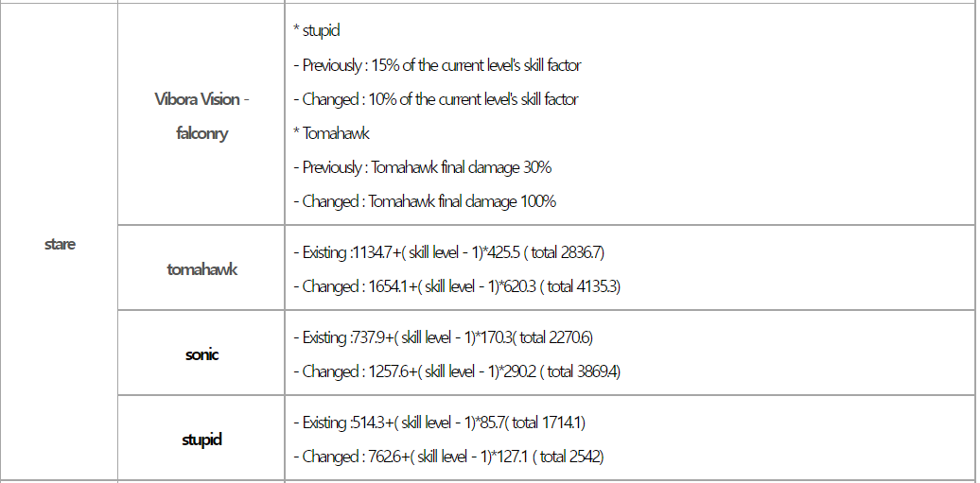Image resolution: width=980 pixels, height=483 pixels.
Task: Click the tomahawk existing formula starting 1134.7
Action: coord(447,252)
